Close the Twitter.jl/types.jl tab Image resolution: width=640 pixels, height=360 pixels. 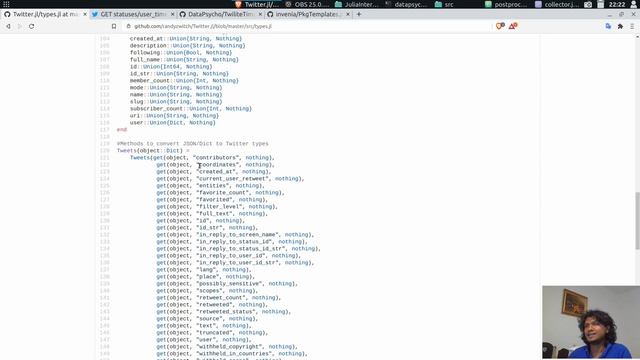coord(85,14)
